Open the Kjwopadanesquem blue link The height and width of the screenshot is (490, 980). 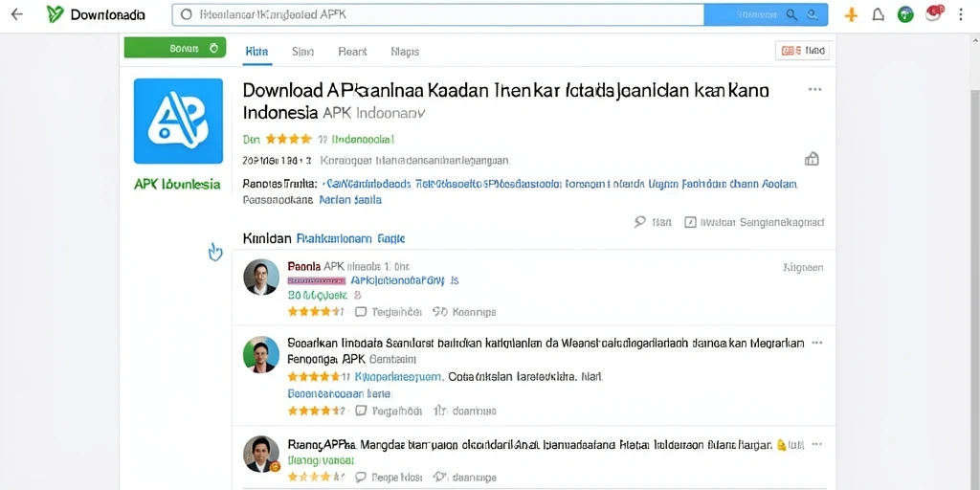[399, 377]
